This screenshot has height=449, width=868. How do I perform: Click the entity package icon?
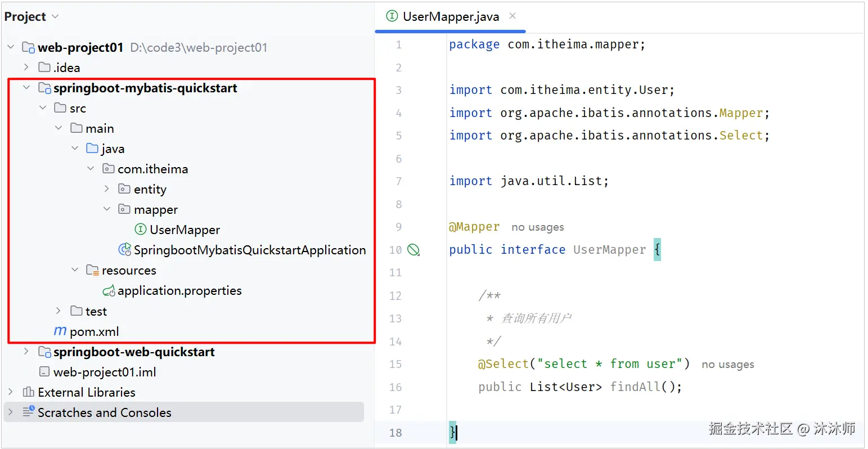point(124,189)
